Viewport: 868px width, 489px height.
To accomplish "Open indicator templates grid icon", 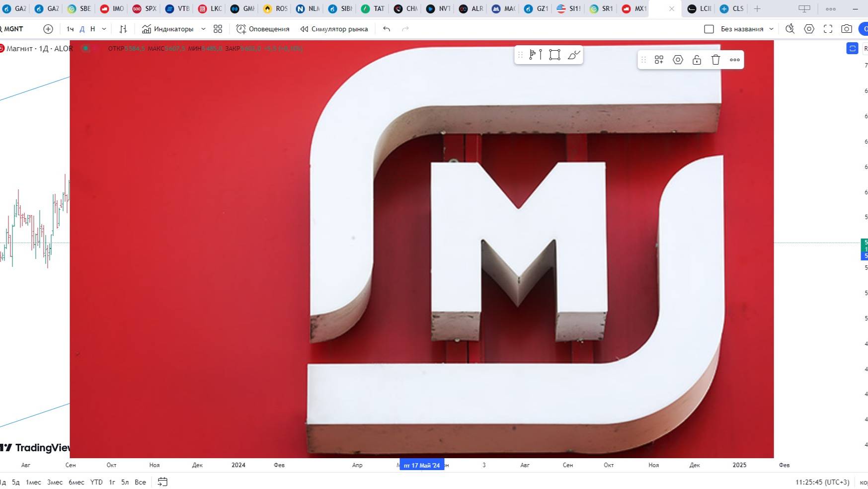I will click(218, 29).
